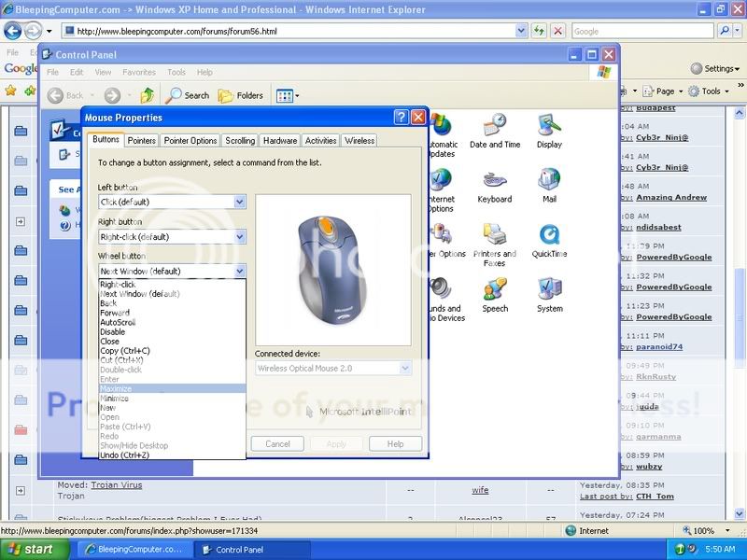This screenshot has width=747, height=560.
Task: Switch to the Wireless tab
Action: pyautogui.click(x=359, y=141)
